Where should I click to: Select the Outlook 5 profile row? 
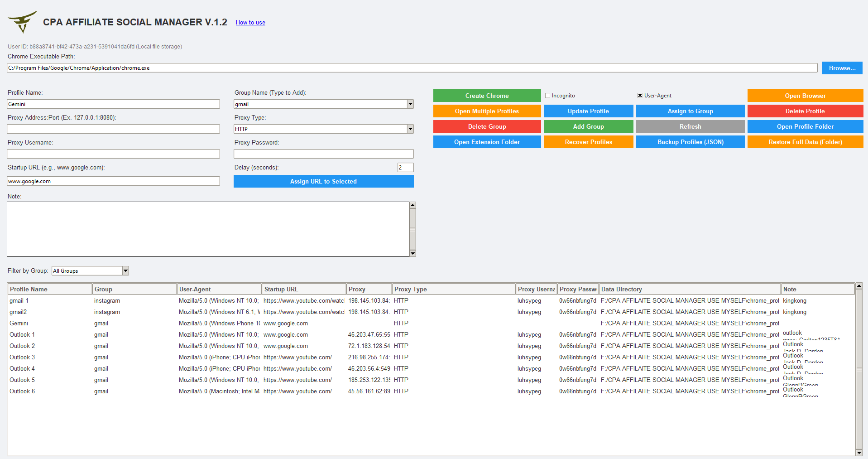click(x=431, y=380)
